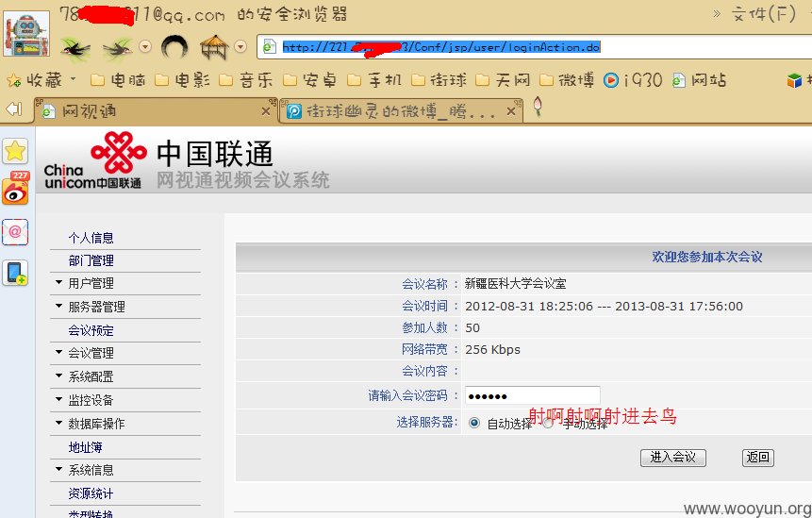Open the star favorites sidebar icon
The height and width of the screenshot is (518, 812).
(x=15, y=151)
